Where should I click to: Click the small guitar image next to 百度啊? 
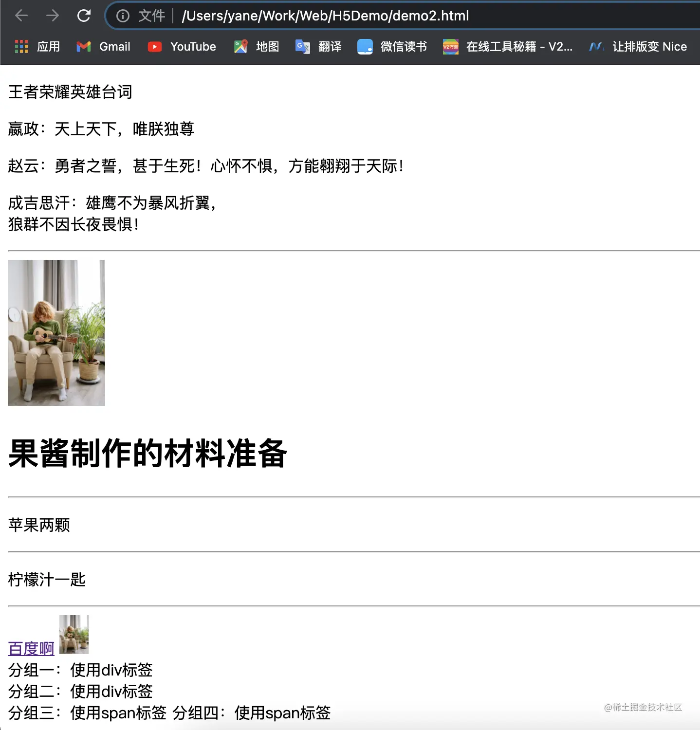[74, 635]
